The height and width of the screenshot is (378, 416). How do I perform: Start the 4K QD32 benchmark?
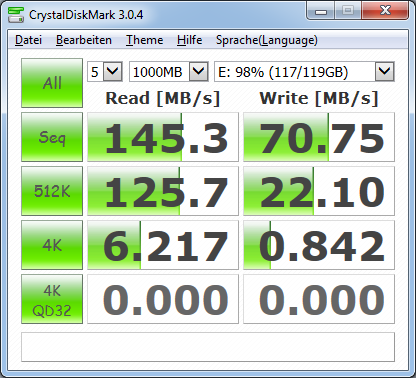(52, 299)
